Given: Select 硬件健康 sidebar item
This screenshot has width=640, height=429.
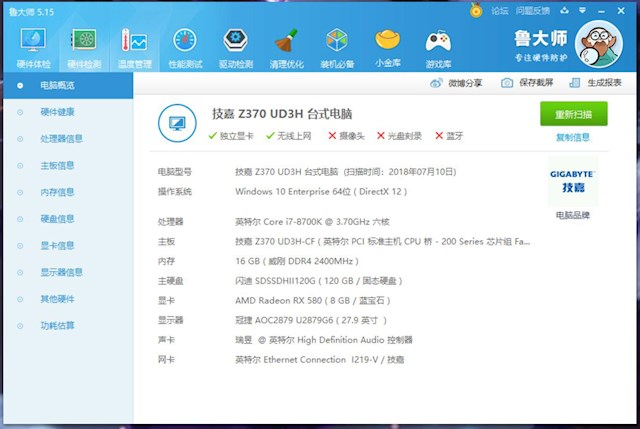Looking at the screenshot, I should 68,112.
